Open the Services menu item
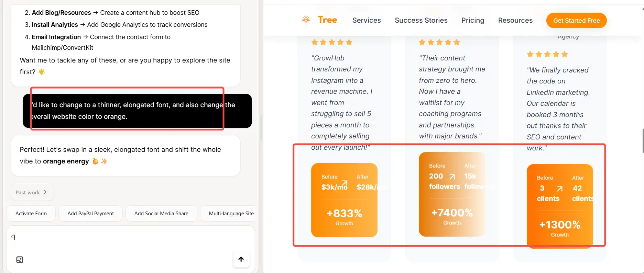644x273 pixels. point(367,20)
